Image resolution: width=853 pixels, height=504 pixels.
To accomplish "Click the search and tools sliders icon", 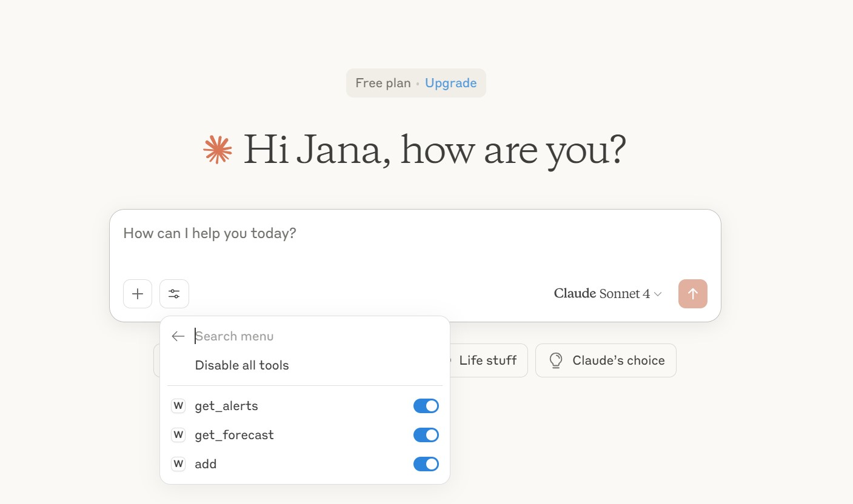I will tap(174, 294).
